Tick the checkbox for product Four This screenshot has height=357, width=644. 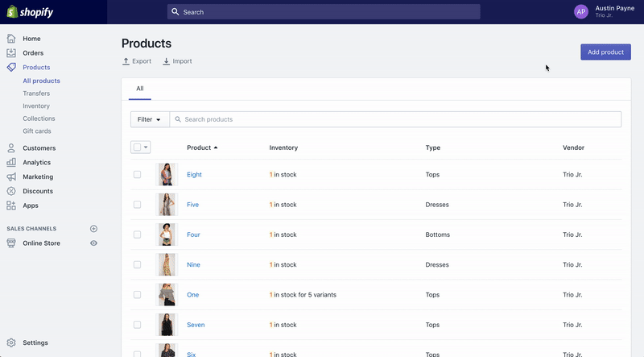[137, 235]
